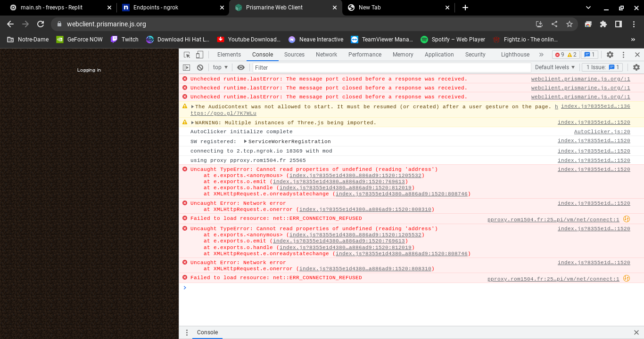The image size is (644, 339).
Task: Expand the AudioContext warning message
Action: 192,106
